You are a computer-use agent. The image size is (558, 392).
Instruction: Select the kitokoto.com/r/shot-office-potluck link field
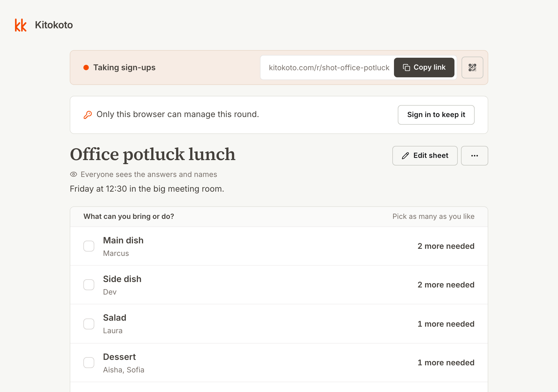[329, 68]
